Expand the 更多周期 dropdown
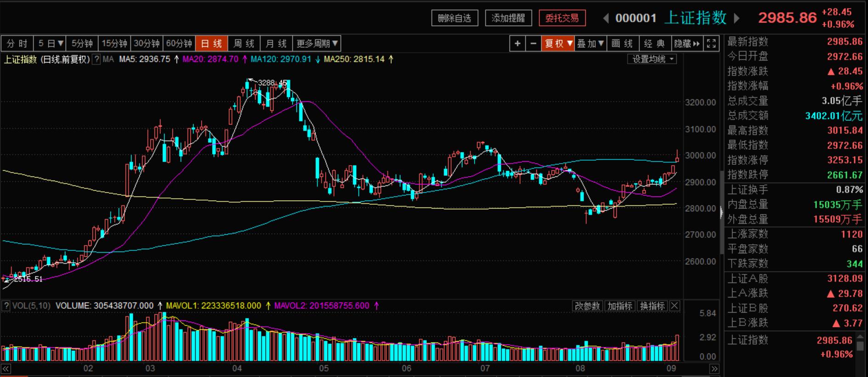Screen dimensions: 868x377 (x=317, y=44)
